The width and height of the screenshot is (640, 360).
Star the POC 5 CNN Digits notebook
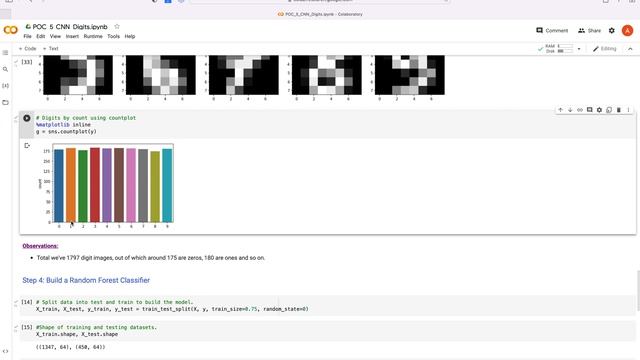click(117, 27)
